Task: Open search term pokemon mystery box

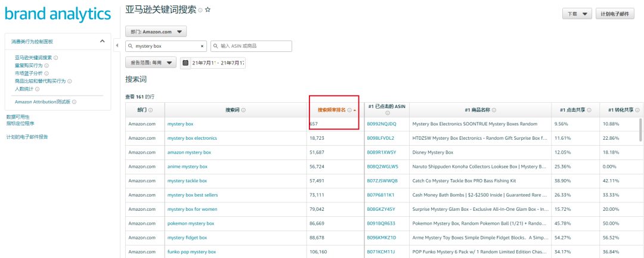Action: (x=191, y=223)
